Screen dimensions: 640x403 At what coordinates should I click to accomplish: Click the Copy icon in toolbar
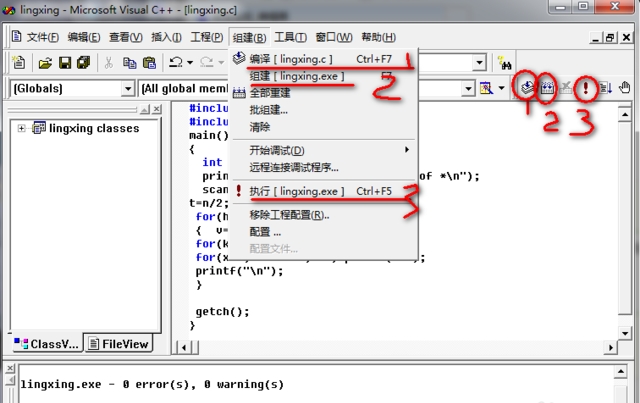click(x=129, y=63)
